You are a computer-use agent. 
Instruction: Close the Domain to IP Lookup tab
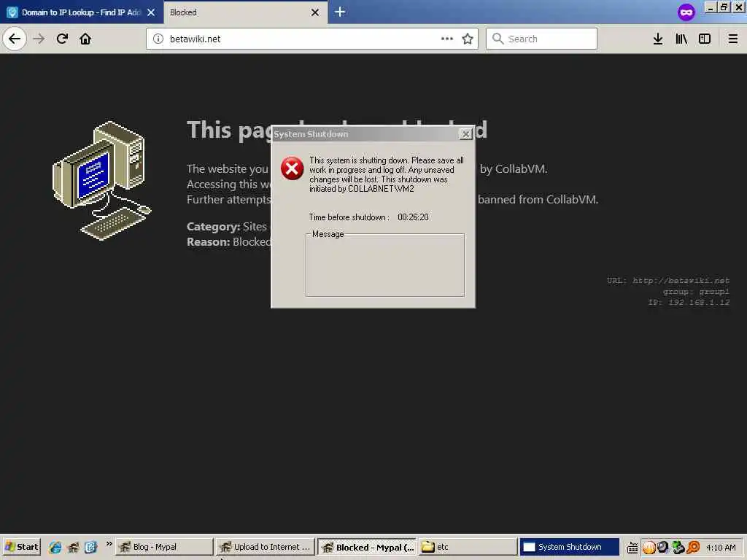(x=151, y=12)
